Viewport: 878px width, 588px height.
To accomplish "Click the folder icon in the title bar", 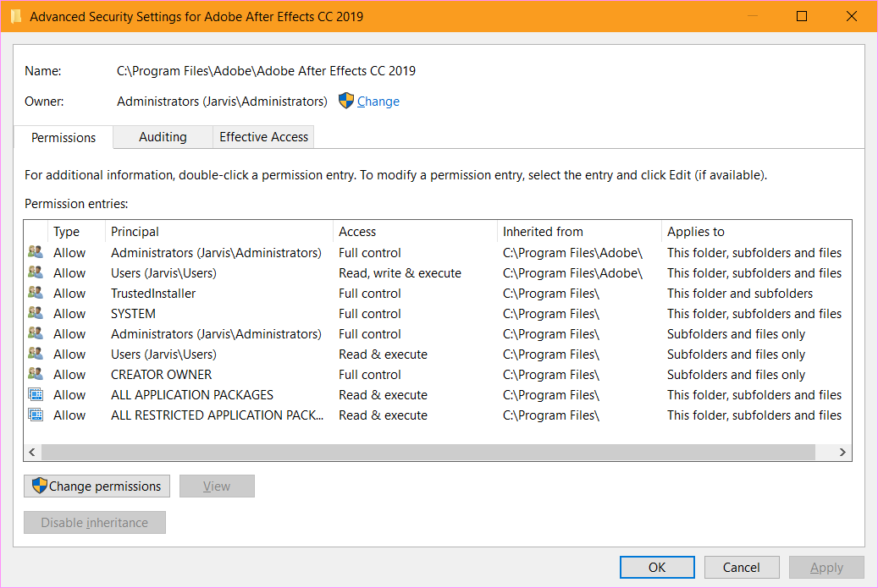I will coord(16,16).
